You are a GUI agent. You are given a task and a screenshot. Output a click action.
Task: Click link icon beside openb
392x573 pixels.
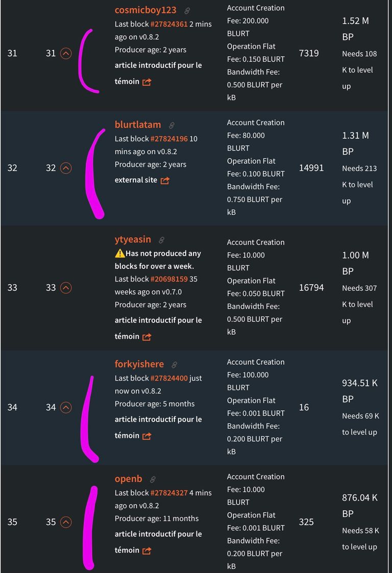point(153,480)
